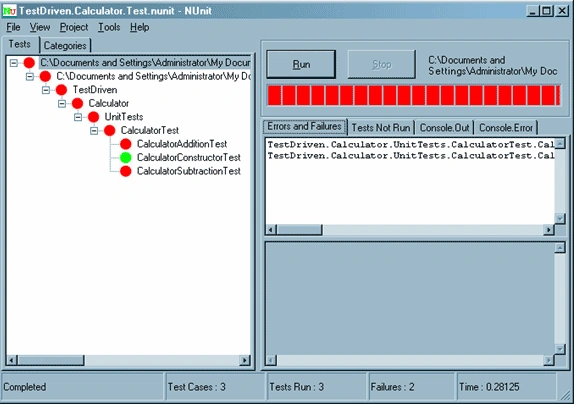The image size is (574, 404).
Task: Open the View menu
Action: 40,27
